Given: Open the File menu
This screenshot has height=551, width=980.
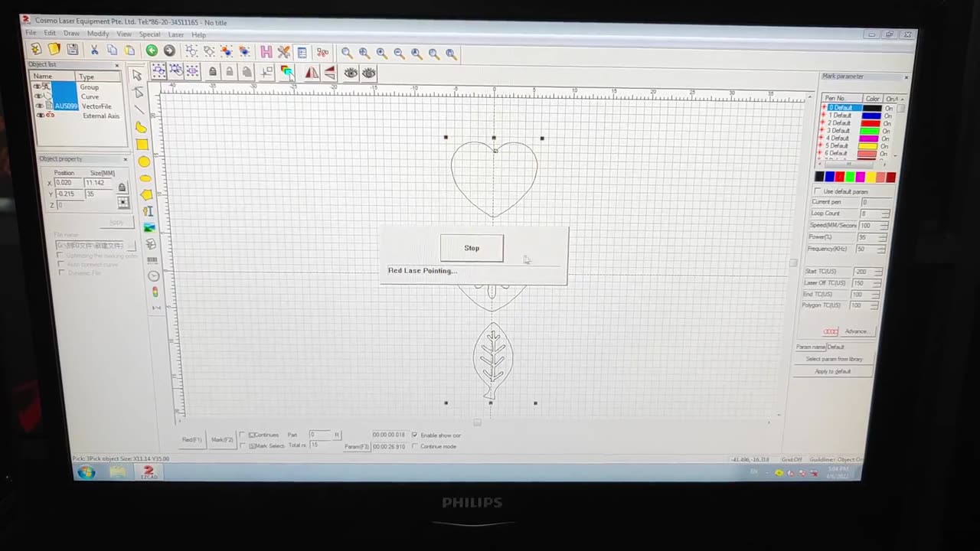Looking at the screenshot, I should pos(31,33).
